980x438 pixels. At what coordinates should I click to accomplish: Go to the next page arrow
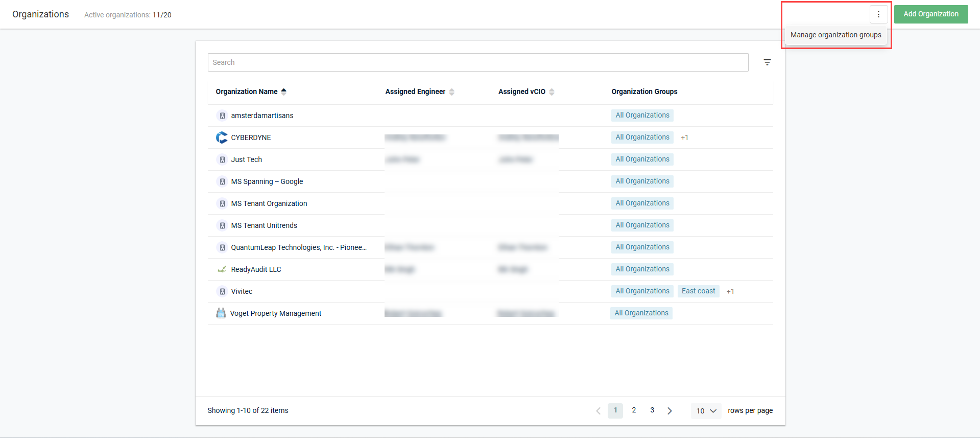click(x=670, y=411)
